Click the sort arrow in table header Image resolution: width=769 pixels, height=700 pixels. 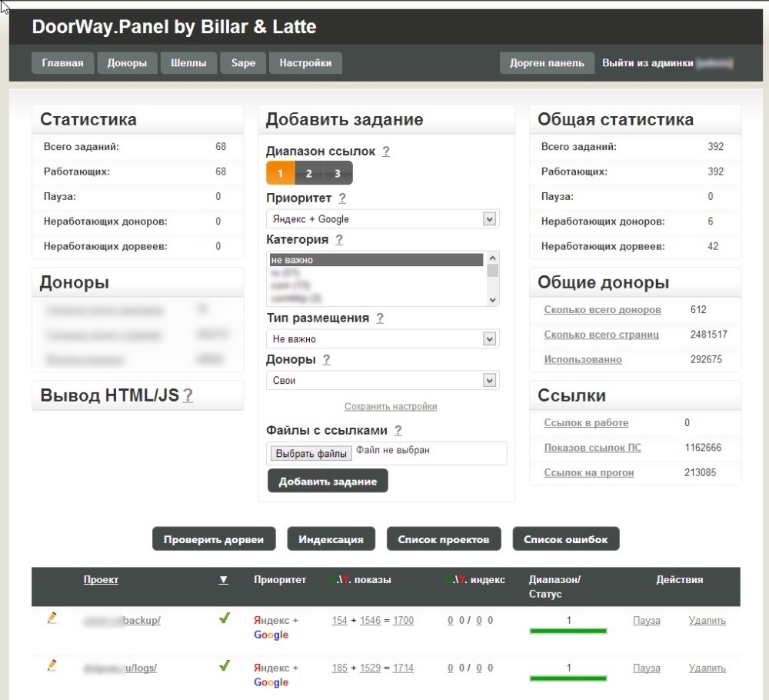click(223, 580)
